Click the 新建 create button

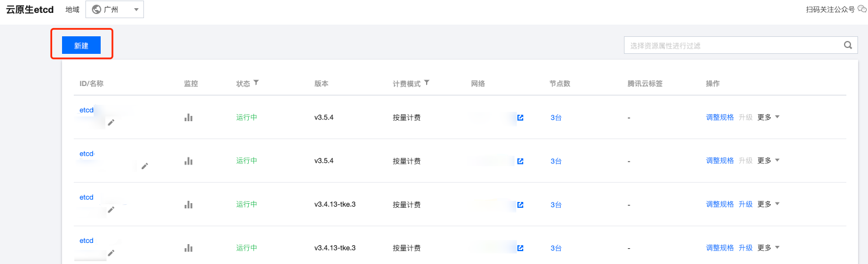click(81, 46)
